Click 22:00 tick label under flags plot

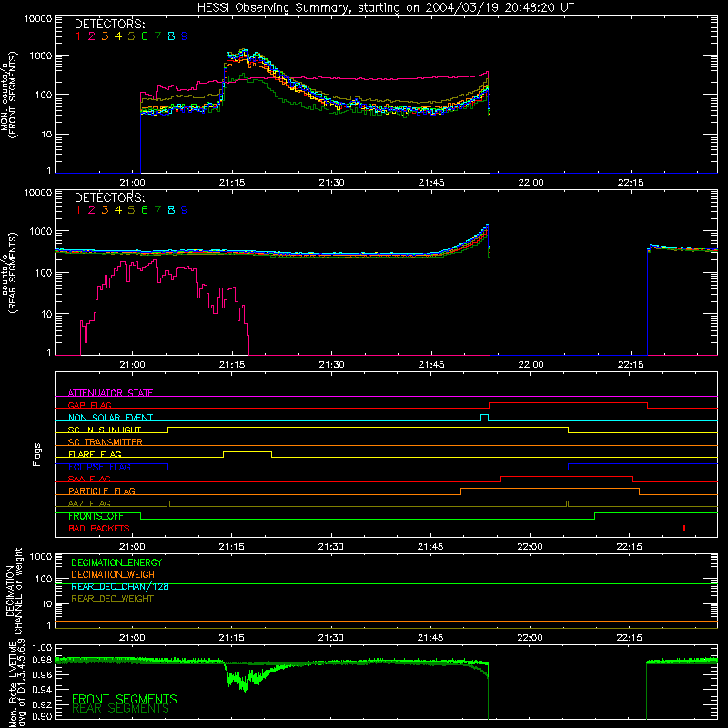point(530,547)
